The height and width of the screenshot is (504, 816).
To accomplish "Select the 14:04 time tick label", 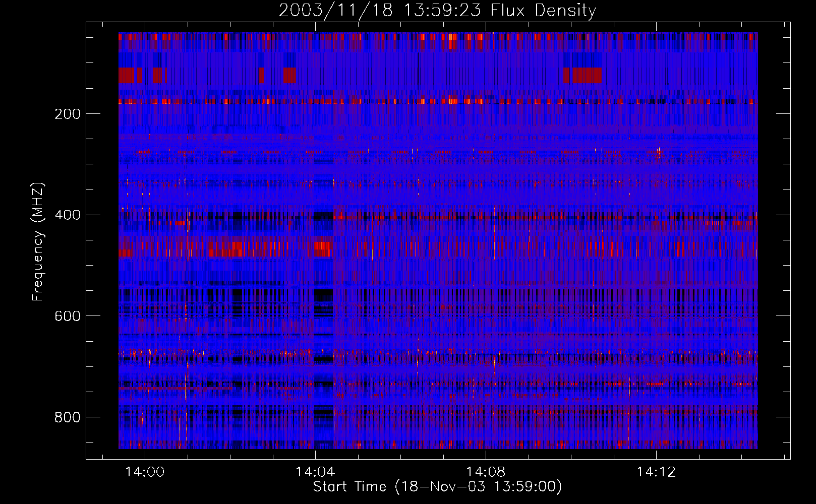I will [x=315, y=472].
